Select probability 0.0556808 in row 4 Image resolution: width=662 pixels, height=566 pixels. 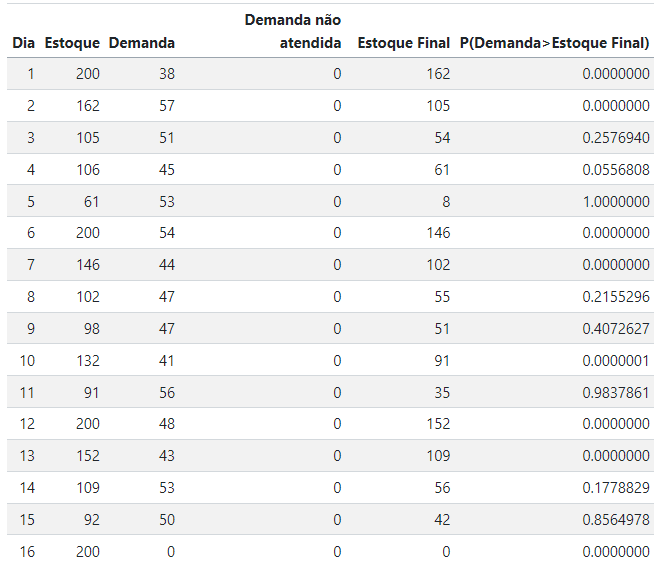[x=616, y=170]
